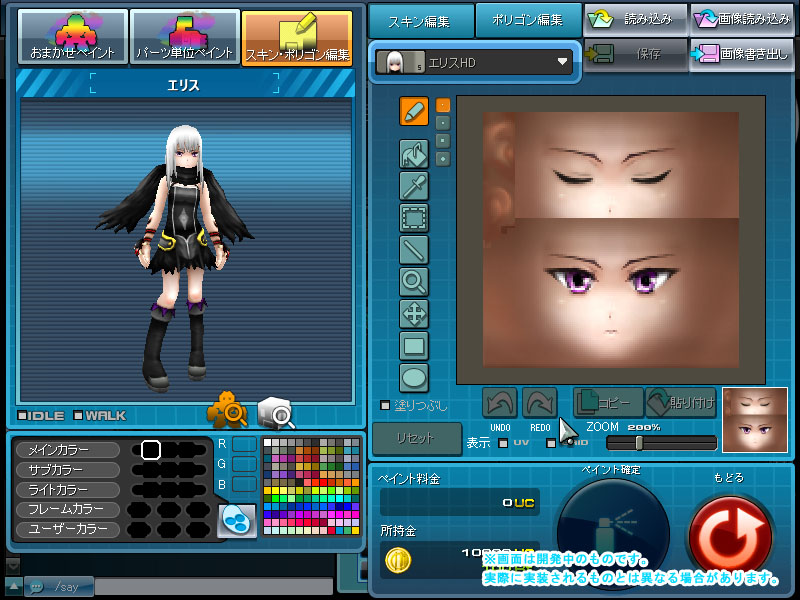Toggle the WALK animation checkbox
Image resolution: width=800 pixels, height=600 pixels.
[x=78, y=415]
